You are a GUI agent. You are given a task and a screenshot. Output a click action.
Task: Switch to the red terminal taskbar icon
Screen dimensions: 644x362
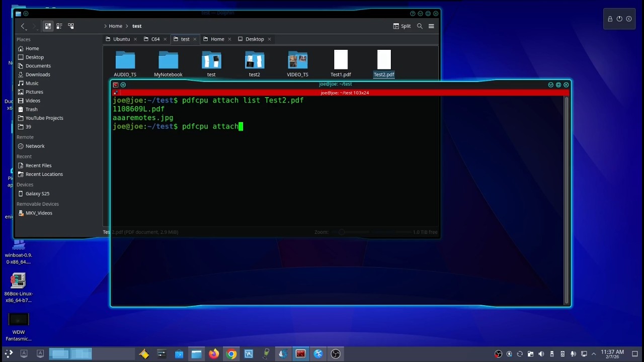[x=300, y=354]
